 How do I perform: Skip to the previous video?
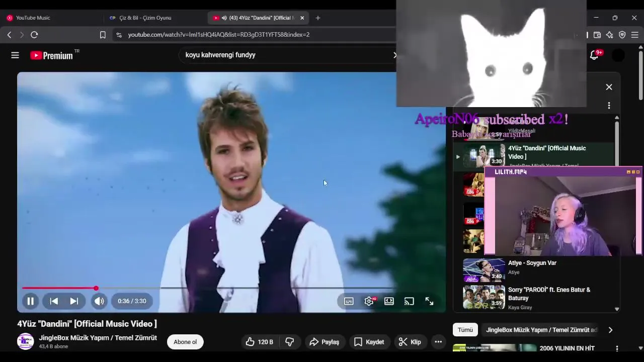pyautogui.click(x=54, y=301)
